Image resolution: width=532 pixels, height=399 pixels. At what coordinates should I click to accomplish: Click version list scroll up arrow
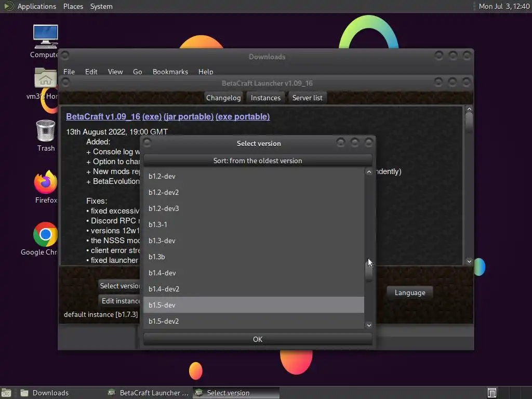coord(369,171)
